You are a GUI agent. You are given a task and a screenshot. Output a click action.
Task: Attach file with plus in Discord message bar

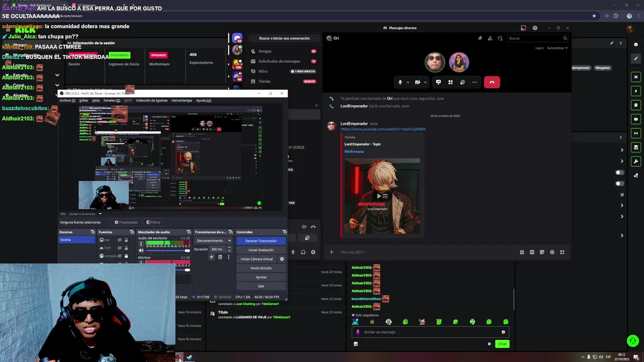tap(331, 252)
